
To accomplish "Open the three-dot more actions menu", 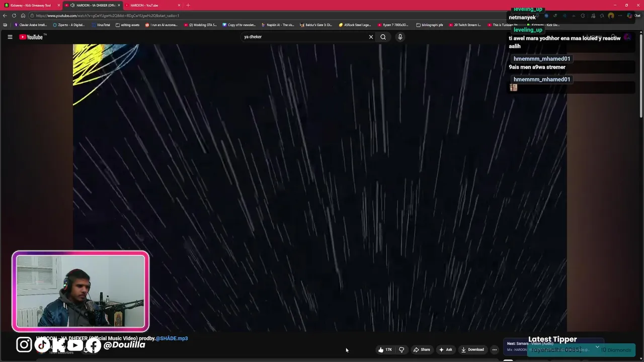I will click(x=495, y=349).
